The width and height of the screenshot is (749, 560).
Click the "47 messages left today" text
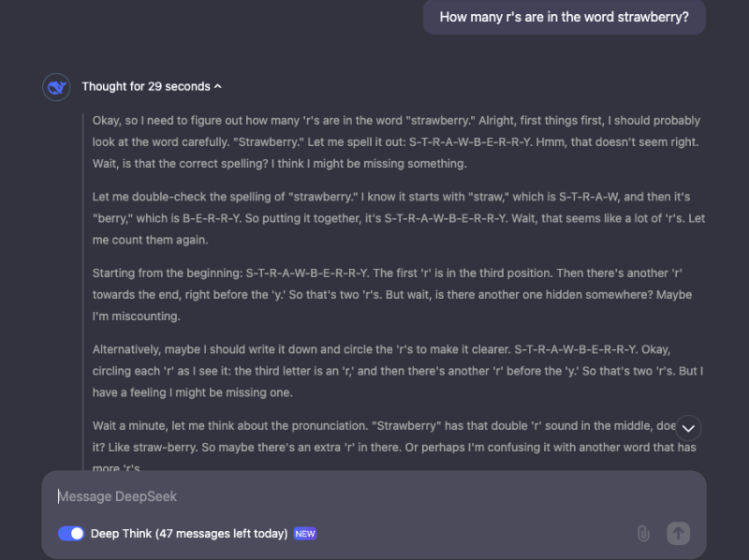coord(224,534)
